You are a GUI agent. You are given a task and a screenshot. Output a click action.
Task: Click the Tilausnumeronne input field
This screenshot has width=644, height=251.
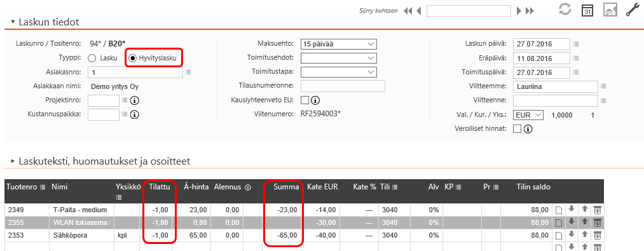pyautogui.click(x=343, y=86)
